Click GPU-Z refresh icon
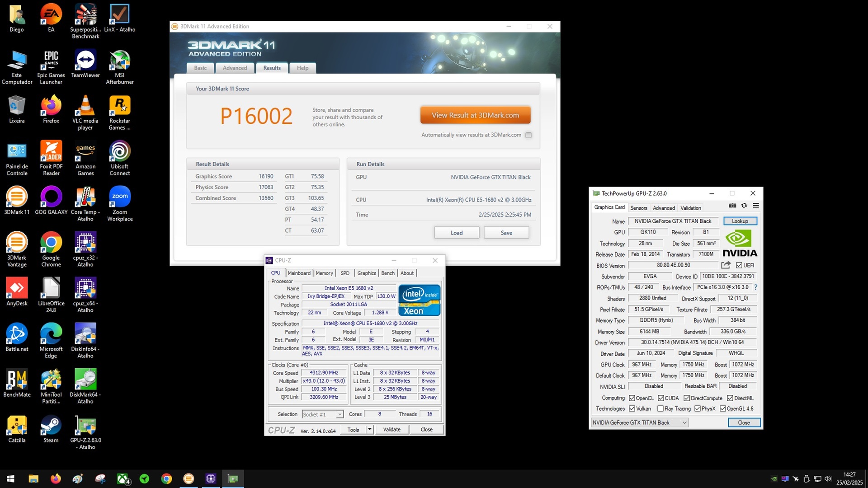The width and height of the screenshot is (868, 488). coord(744,206)
